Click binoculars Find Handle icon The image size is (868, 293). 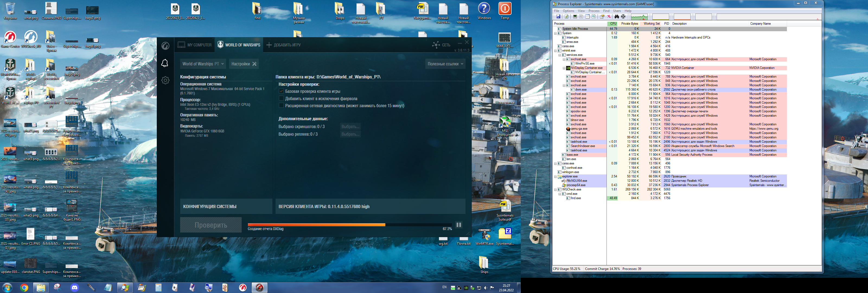pyautogui.click(x=617, y=17)
